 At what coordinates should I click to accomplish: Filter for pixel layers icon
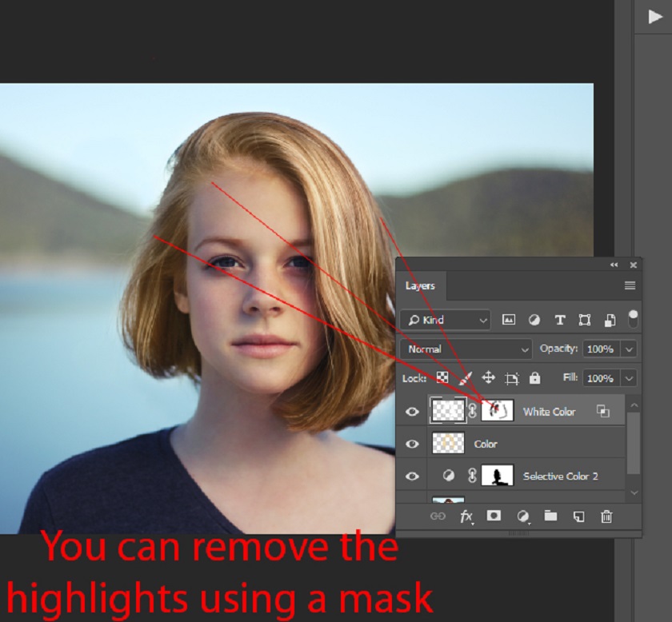coord(508,320)
